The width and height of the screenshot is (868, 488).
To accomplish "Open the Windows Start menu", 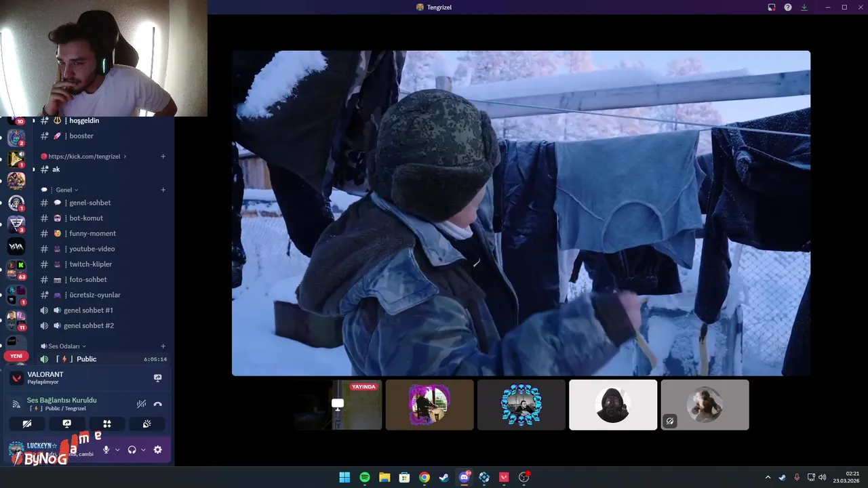I will (x=344, y=477).
